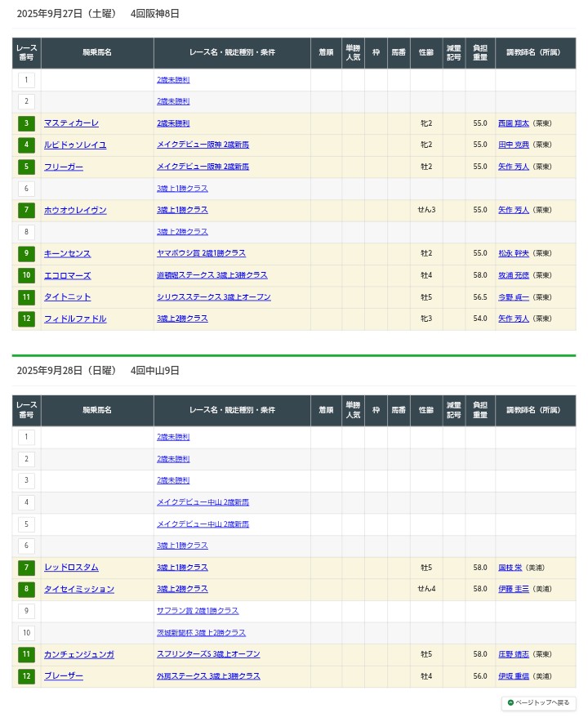Select せん3 sex-age cell
Viewport: 588px width, 722px height.
[x=426, y=210]
